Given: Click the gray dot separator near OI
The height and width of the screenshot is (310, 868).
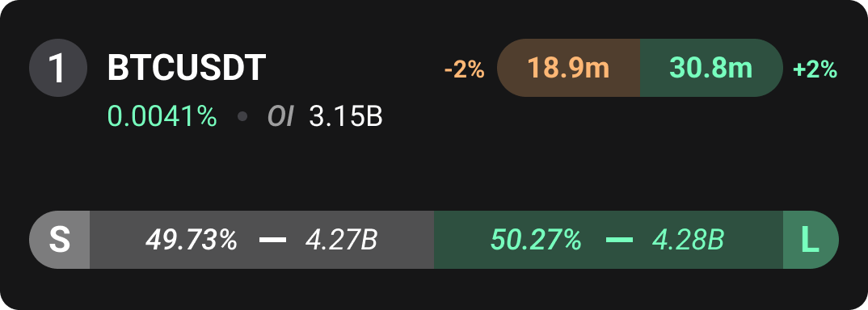Looking at the screenshot, I should pyautogui.click(x=242, y=116).
